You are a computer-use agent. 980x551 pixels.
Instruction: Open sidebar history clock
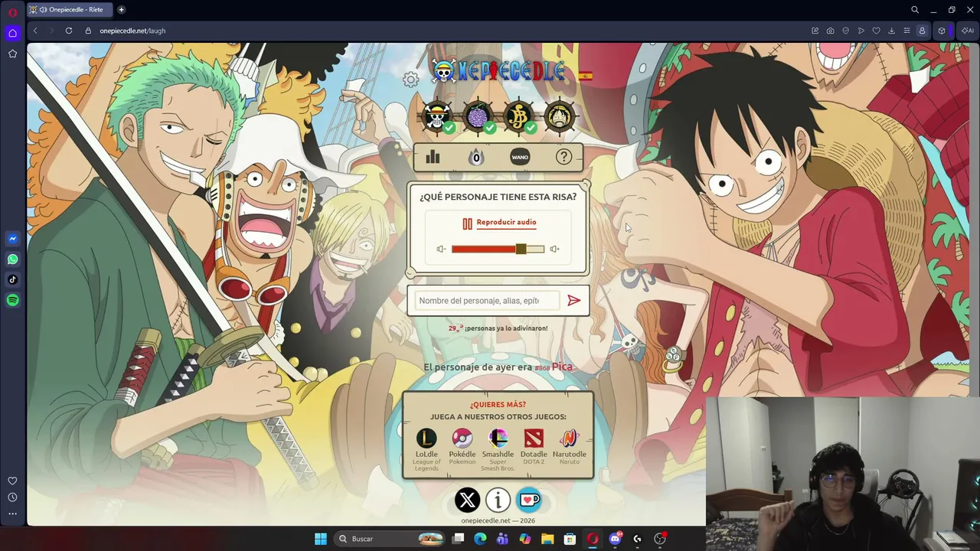point(12,497)
